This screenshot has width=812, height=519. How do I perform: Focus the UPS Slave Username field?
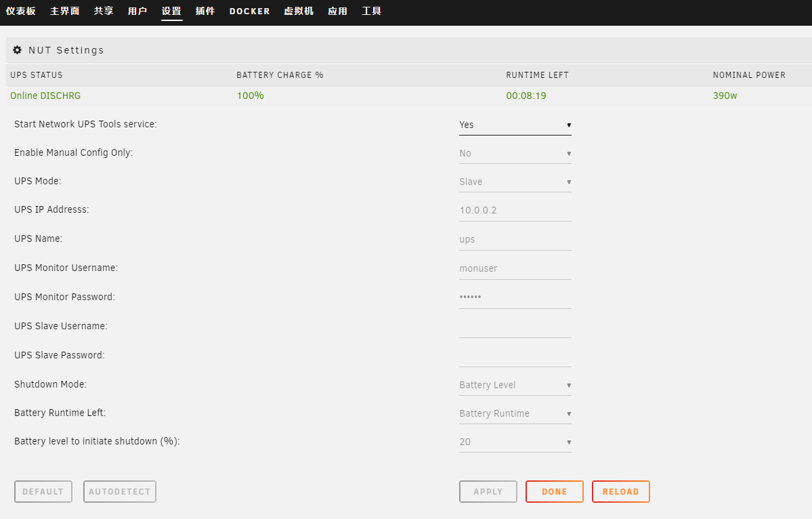coord(515,327)
